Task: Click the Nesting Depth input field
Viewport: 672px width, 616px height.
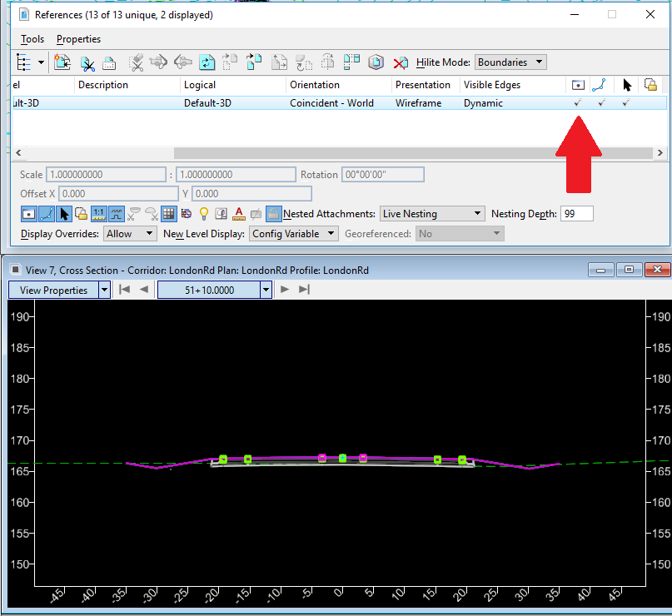Action: click(x=576, y=214)
